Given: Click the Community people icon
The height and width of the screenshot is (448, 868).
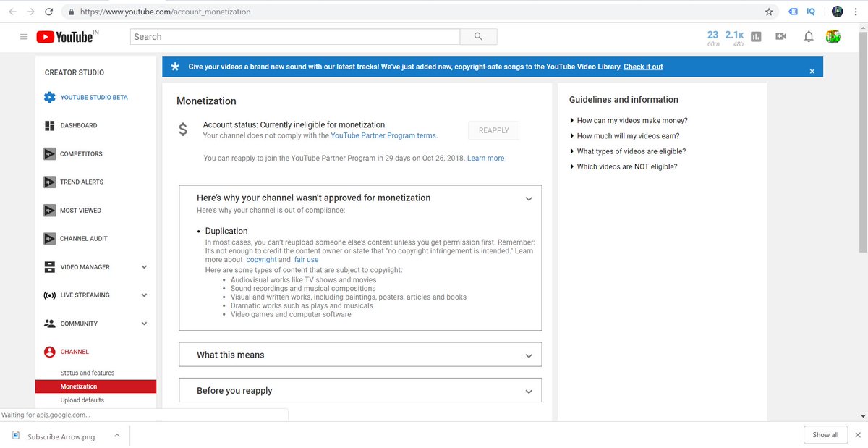Looking at the screenshot, I should (x=49, y=324).
